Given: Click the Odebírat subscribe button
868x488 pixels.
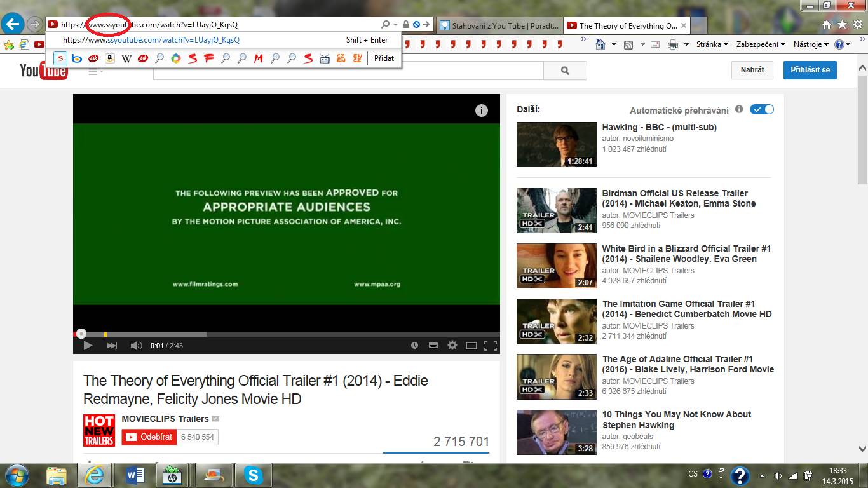Looking at the screenshot, I should pos(149,437).
